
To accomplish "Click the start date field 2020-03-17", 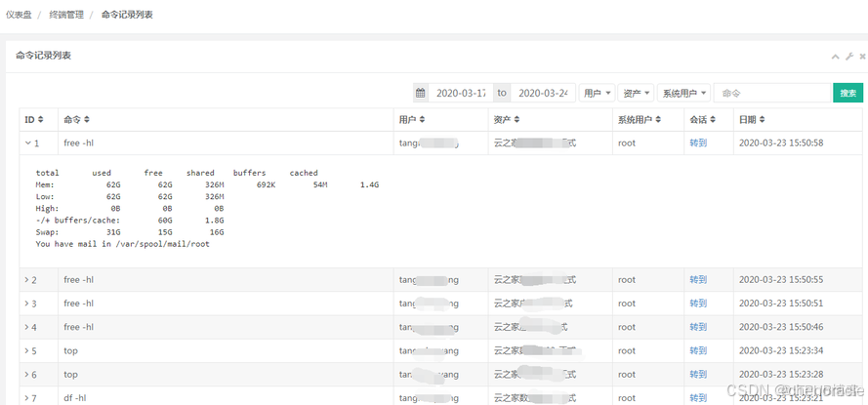I will [461, 93].
